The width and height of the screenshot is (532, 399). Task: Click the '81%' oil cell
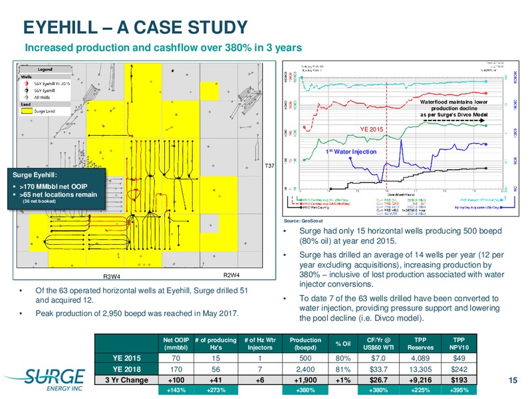click(342, 369)
